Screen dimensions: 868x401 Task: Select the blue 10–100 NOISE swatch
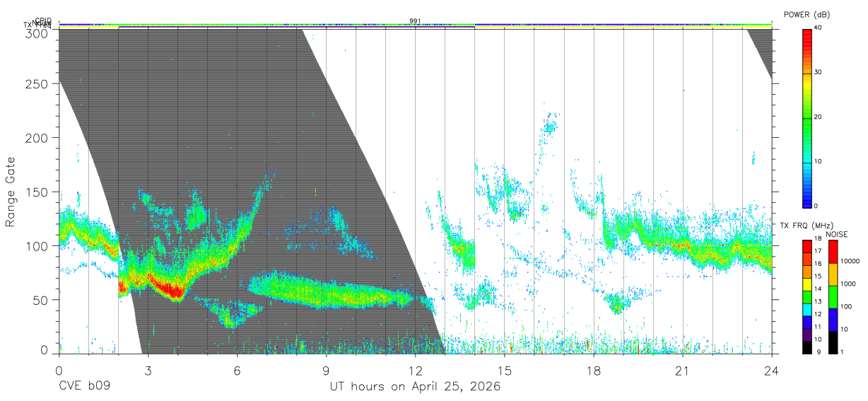833,320
